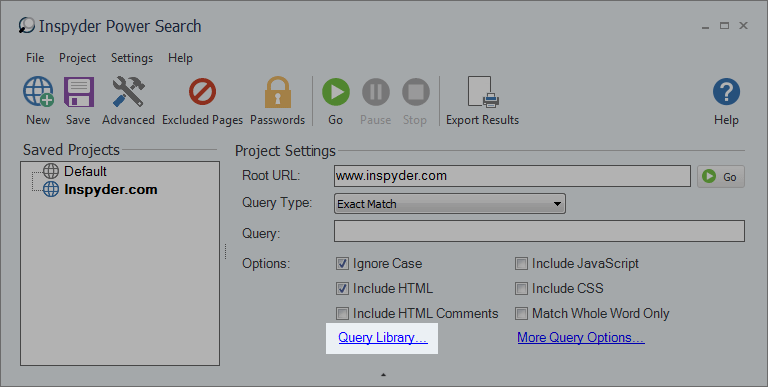Open the Project menu
Image resolution: width=768 pixels, height=387 pixels.
point(77,58)
